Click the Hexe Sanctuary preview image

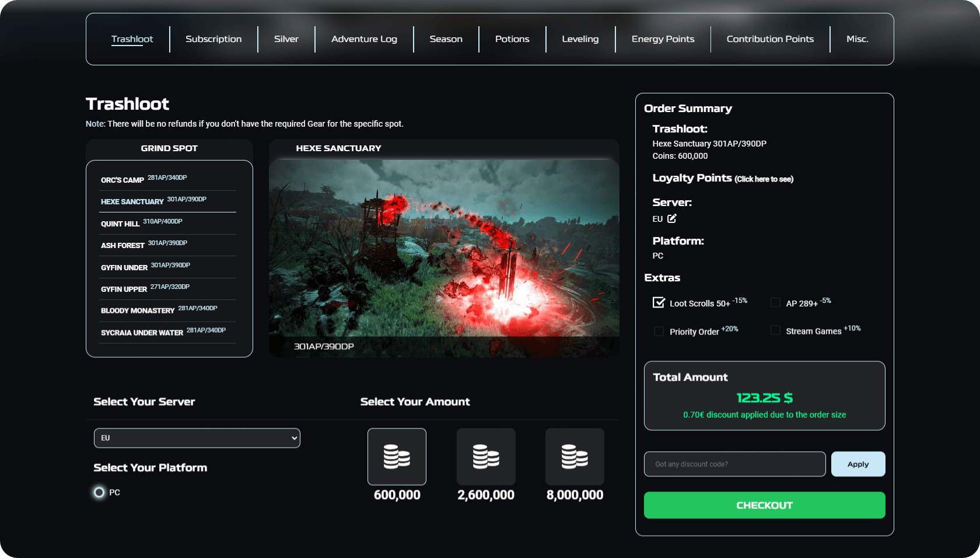444,257
